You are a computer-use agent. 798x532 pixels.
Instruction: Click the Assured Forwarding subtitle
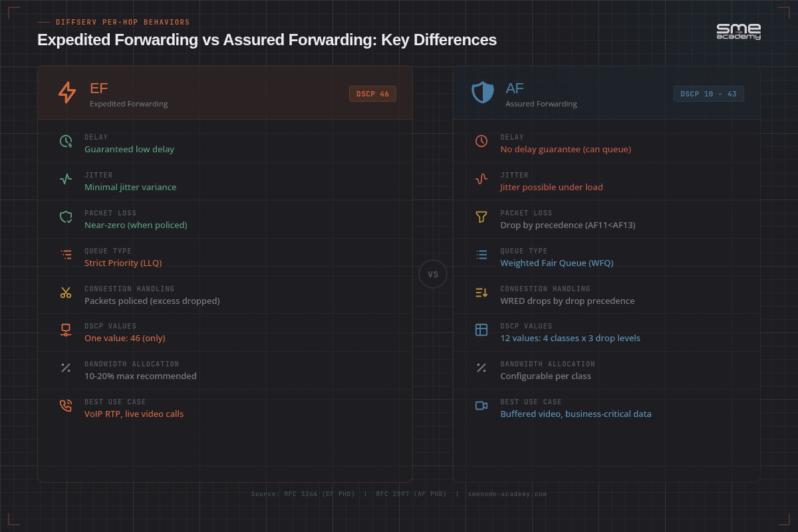[541, 104]
